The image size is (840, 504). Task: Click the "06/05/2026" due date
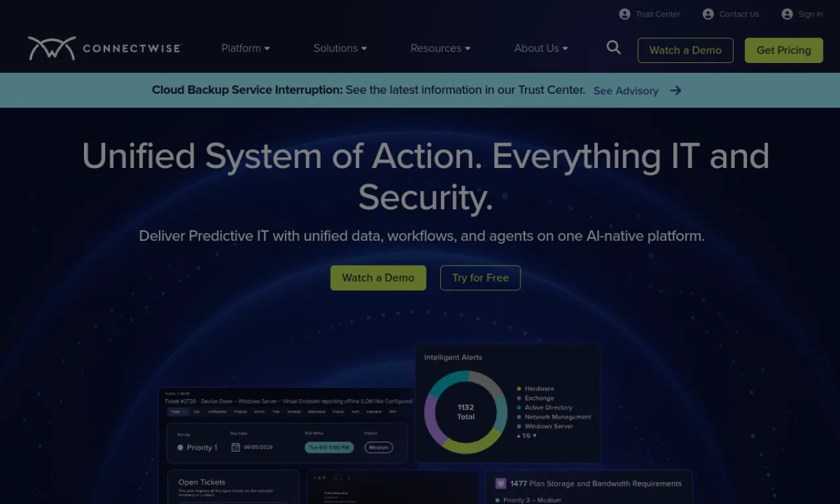point(258,447)
